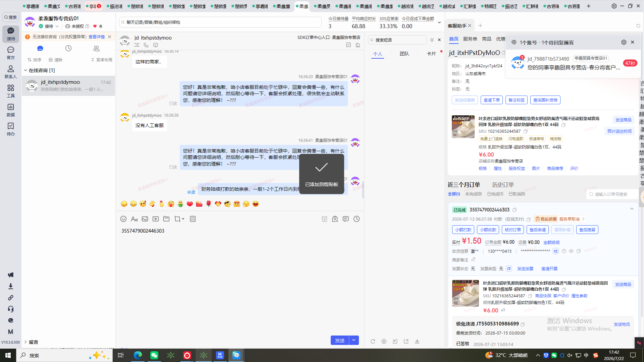Open 数据 in the left sidebar
This screenshot has width=644, height=362.
click(x=11, y=110)
